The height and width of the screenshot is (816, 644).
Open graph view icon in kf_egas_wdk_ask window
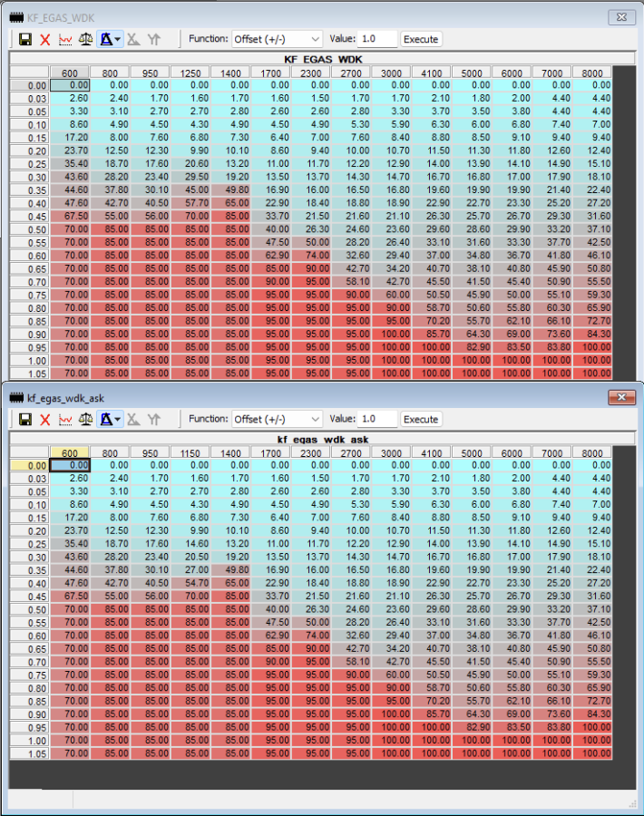[x=65, y=419]
